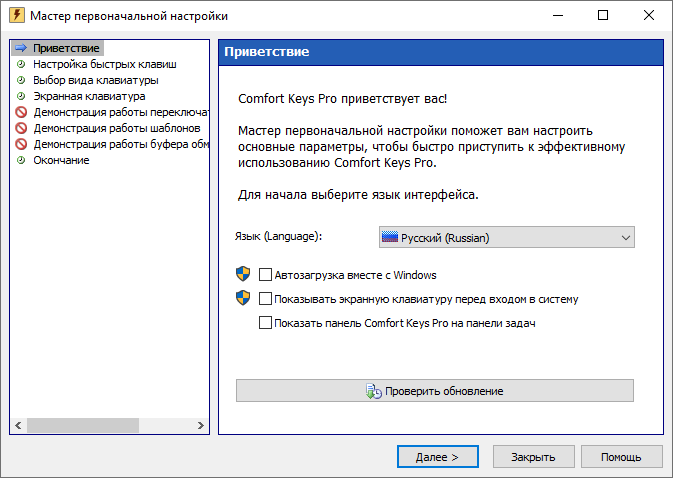Click the red prohibited icon for Демонстрация работы переключателя
673x478 pixels.
point(21,112)
